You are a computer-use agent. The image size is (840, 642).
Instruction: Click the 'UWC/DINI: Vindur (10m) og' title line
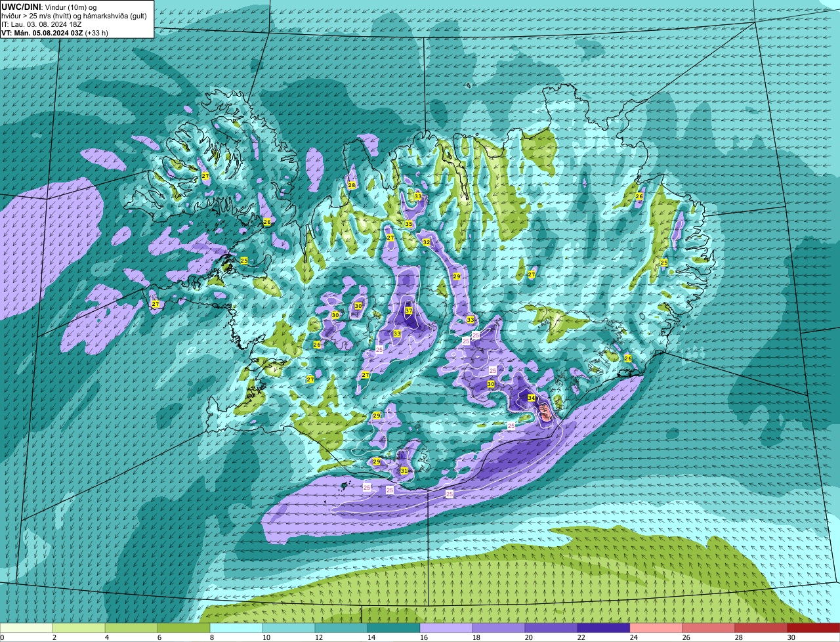coord(49,7)
